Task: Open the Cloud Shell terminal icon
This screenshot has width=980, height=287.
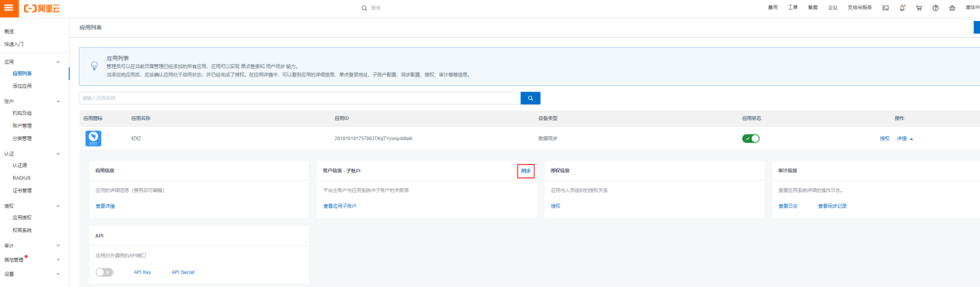Action: (x=886, y=8)
